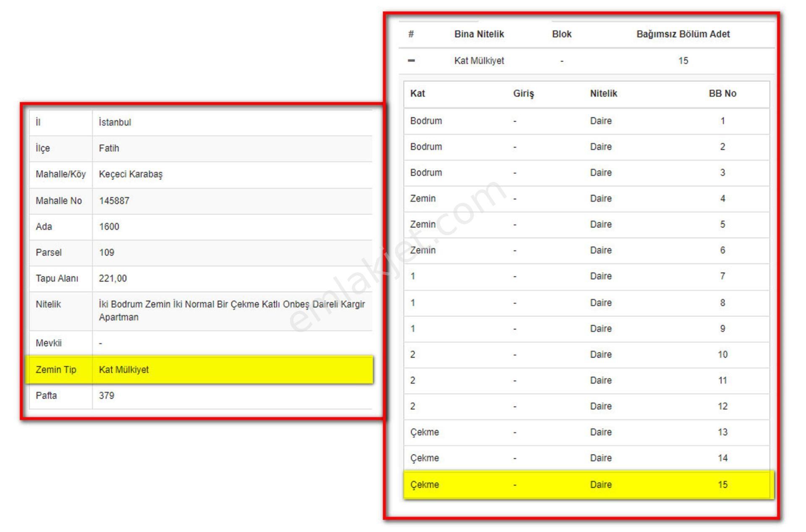
Task: Click the Keçeci Karabaş neighborhood value
Action: [131, 174]
